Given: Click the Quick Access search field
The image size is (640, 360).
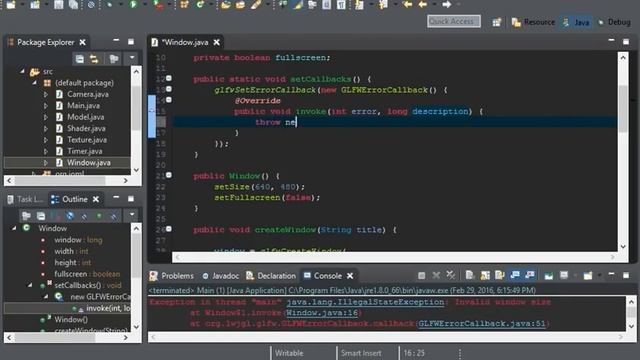Looking at the screenshot, I should pos(453,21).
